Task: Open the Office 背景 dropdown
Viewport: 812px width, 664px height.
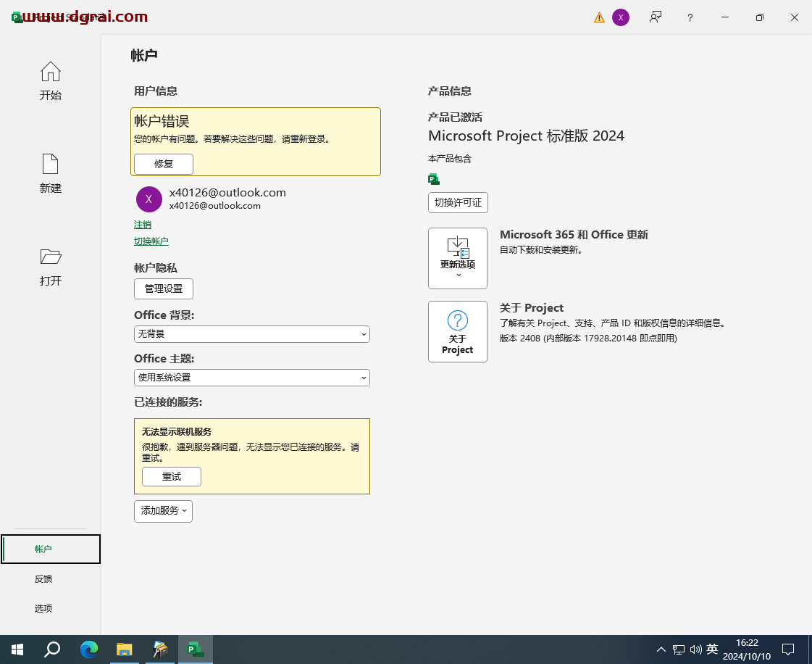Action: point(251,334)
